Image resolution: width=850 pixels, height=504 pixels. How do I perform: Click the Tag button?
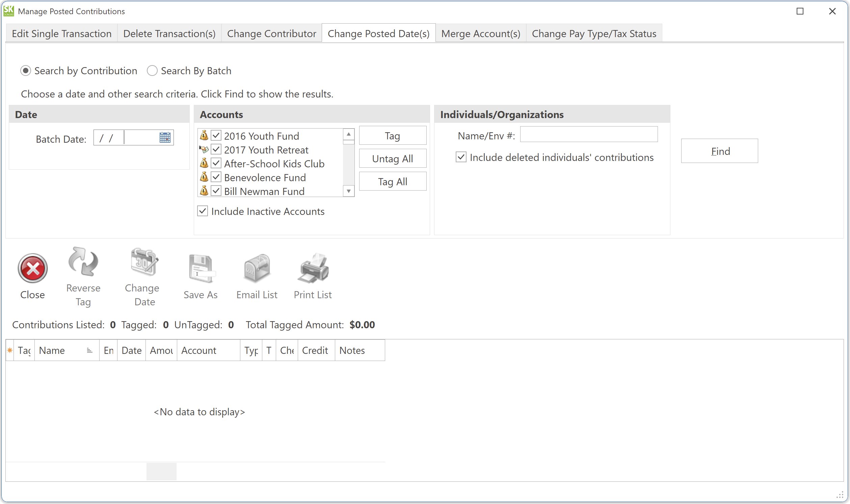(393, 136)
